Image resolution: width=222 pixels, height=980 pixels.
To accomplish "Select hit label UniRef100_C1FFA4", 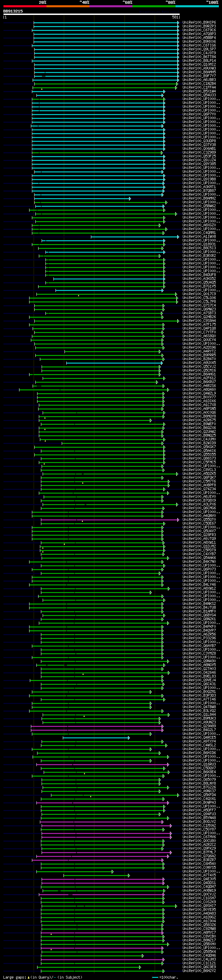I will [x=199, y=88].
